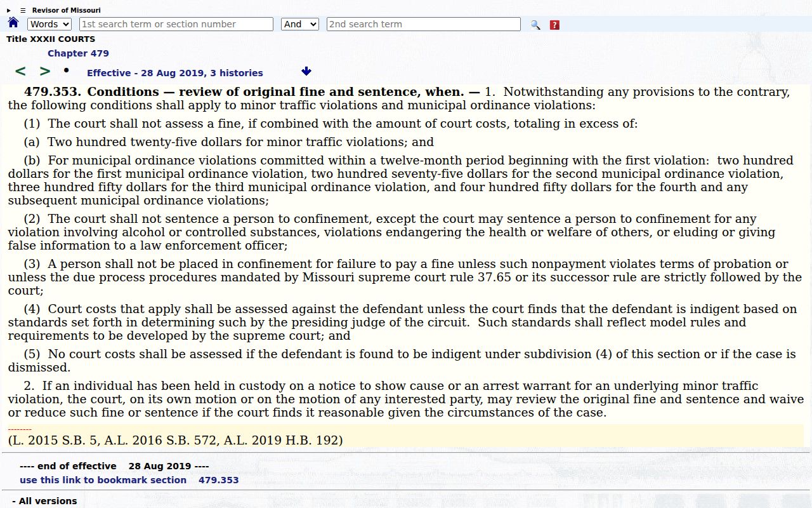Click the Revisor of Missouri title
Viewport: 812px width, 508px height.
tap(67, 10)
